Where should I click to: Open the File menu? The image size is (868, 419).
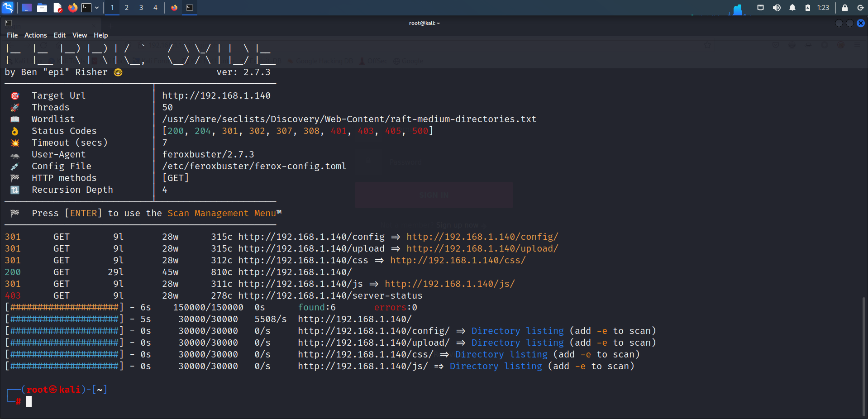(12, 35)
